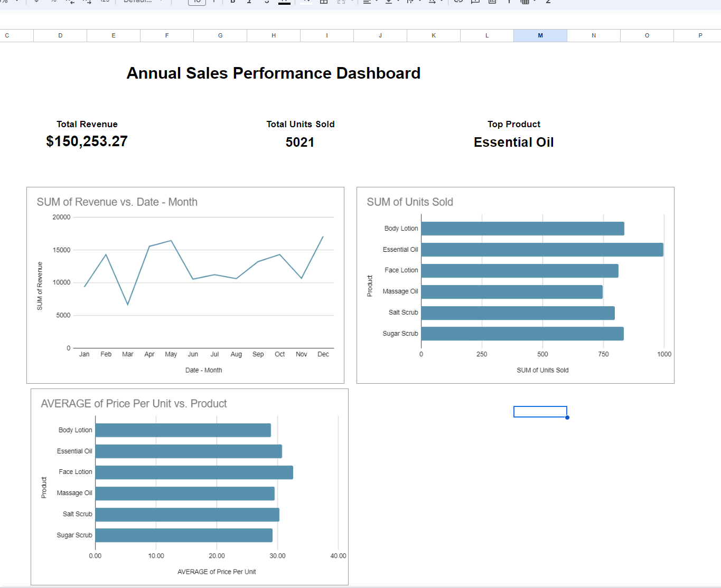
Task: Click the Body Lotion bar in Units Sold chart
Action: (522, 229)
